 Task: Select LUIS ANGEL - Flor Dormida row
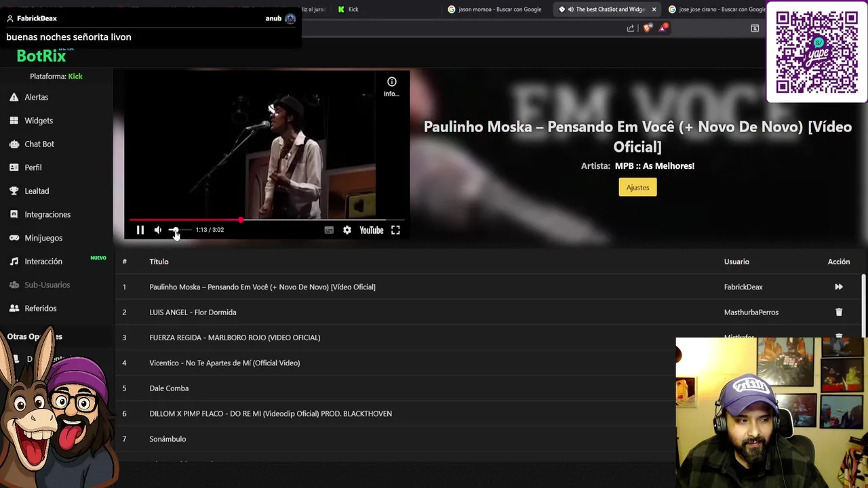pyautogui.click(x=488, y=312)
